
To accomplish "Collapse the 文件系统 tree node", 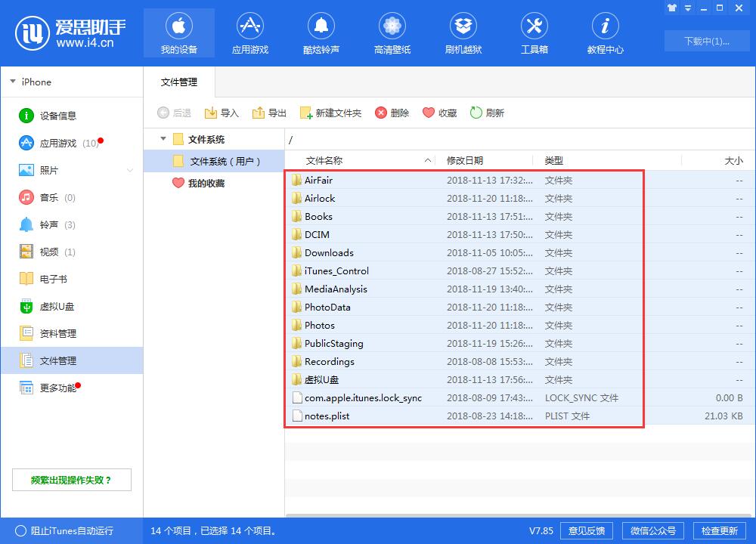I will 163,139.
